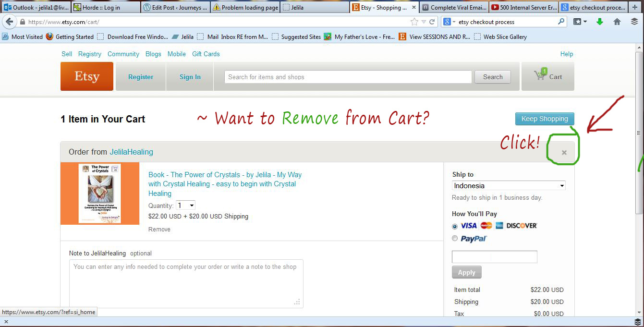
Task: Switch to the 500 Internal Server Error tab
Action: coord(523,7)
